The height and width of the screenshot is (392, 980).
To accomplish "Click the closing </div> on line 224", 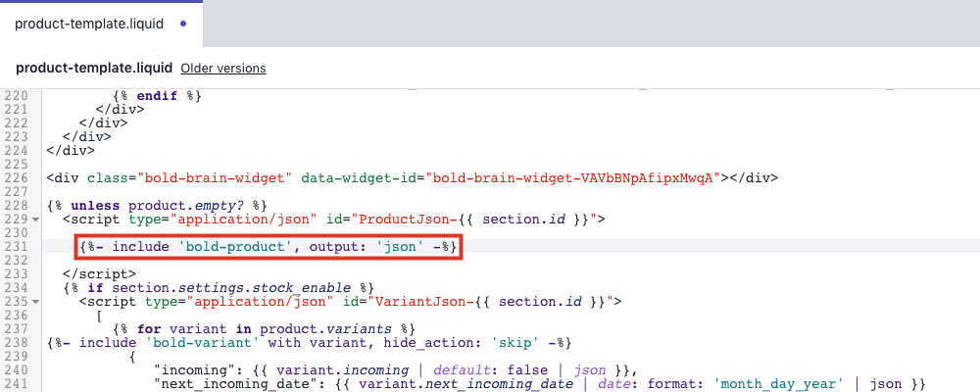I will pyautogui.click(x=71, y=151).
